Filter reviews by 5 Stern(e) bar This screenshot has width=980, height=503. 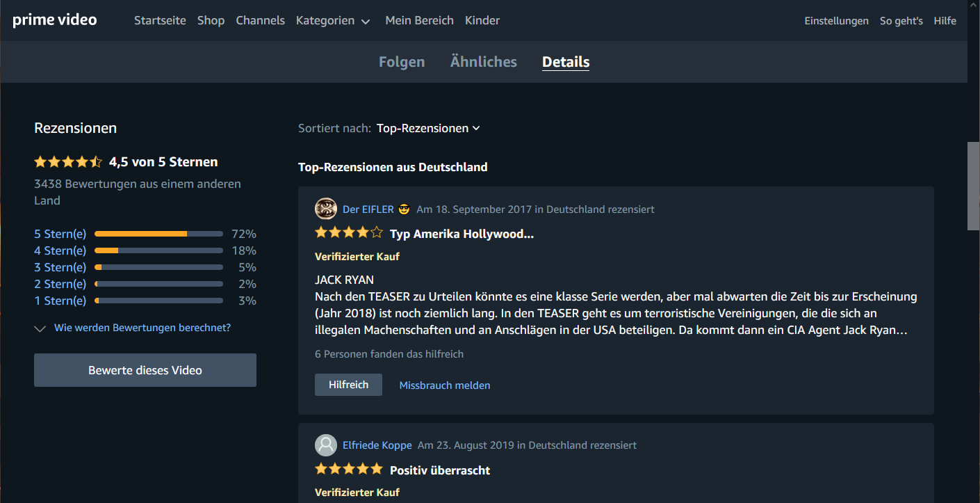(158, 234)
